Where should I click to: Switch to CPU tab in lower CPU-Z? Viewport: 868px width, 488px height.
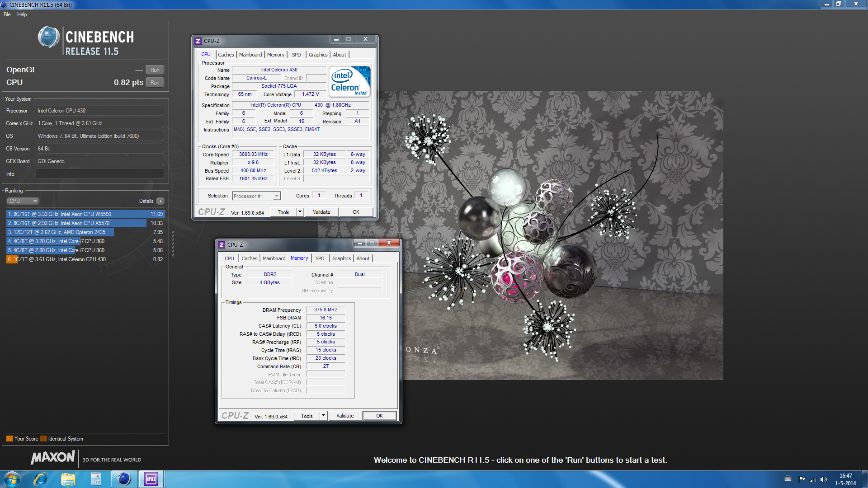pyautogui.click(x=230, y=258)
